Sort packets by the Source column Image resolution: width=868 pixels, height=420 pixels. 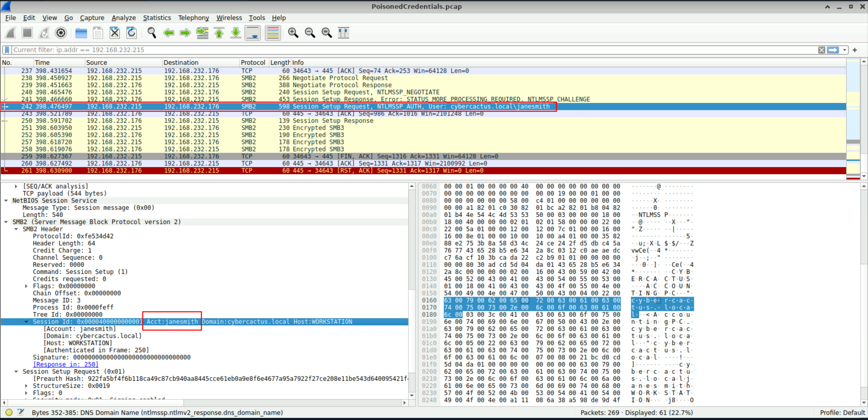pos(123,62)
